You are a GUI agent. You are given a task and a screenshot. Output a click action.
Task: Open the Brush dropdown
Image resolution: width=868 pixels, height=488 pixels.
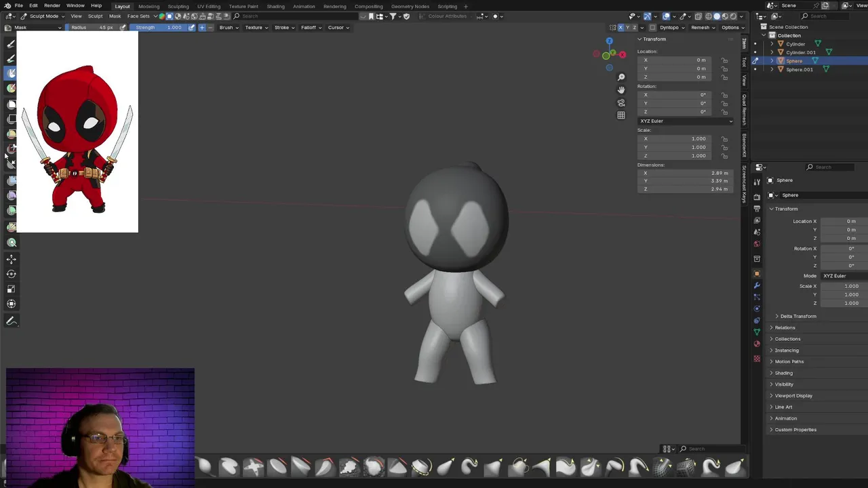pos(229,27)
